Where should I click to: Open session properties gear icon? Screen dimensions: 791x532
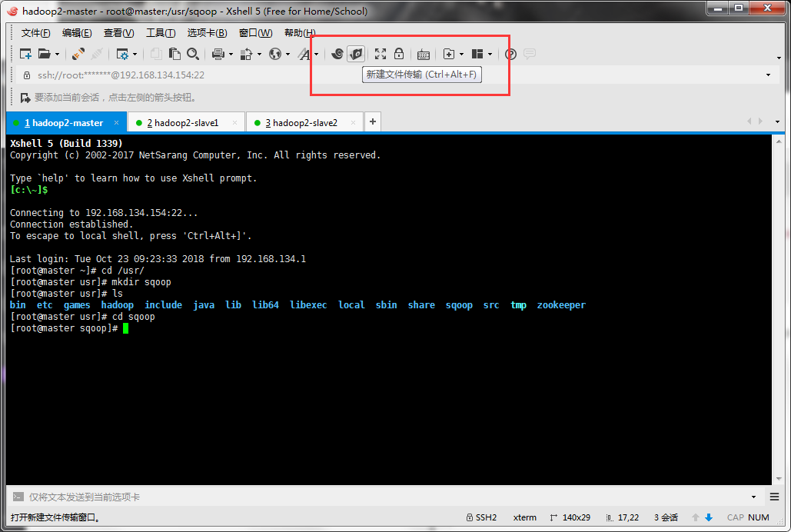click(x=122, y=54)
